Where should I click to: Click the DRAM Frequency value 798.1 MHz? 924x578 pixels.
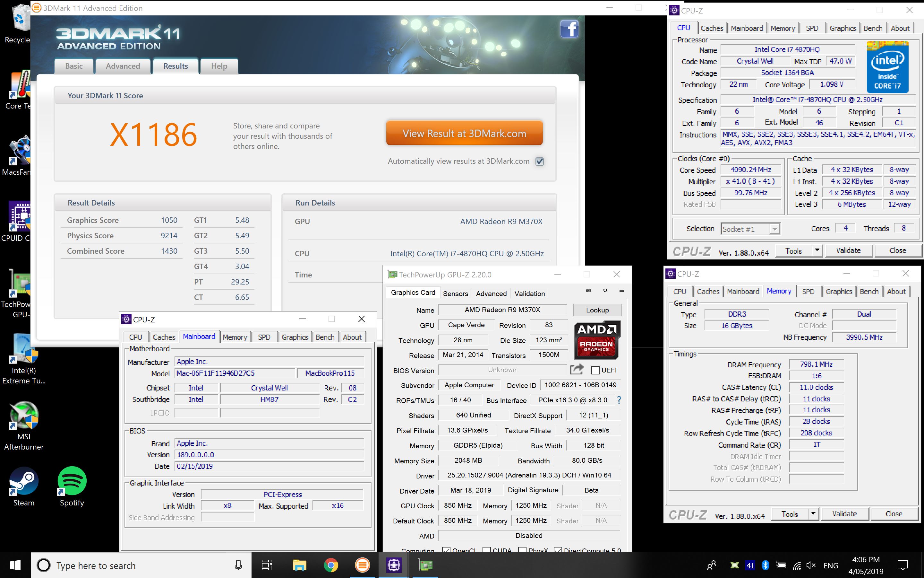tap(816, 364)
